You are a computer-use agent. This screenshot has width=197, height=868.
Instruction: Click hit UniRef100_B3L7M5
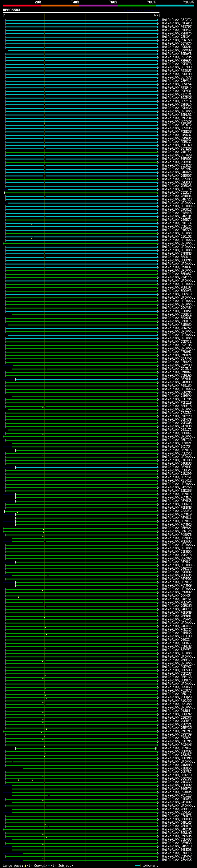click(x=177, y=399)
